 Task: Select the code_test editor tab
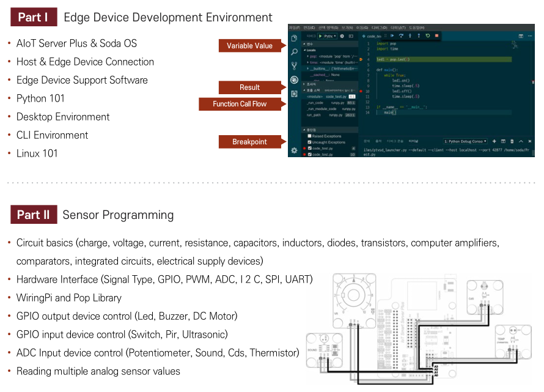pos(372,36)
